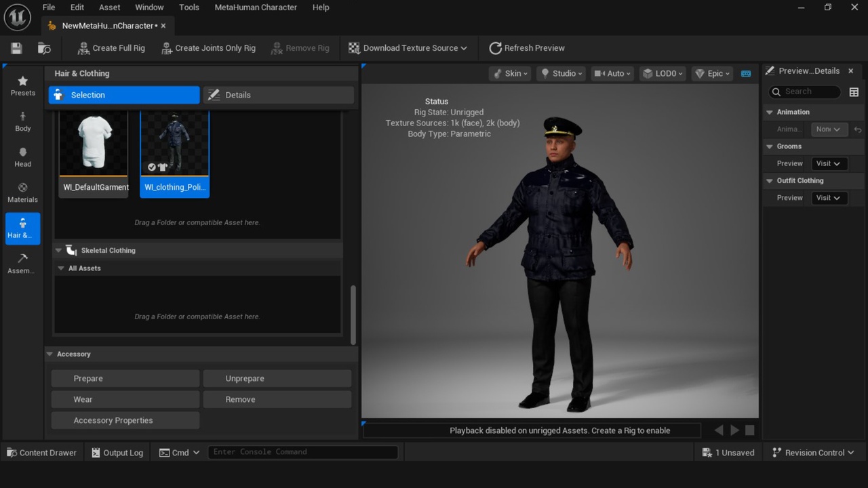This screenshot has width=868, height=488.
Task: Click the Unreal Engine logo icon
Action: click(x=18, y=17)
